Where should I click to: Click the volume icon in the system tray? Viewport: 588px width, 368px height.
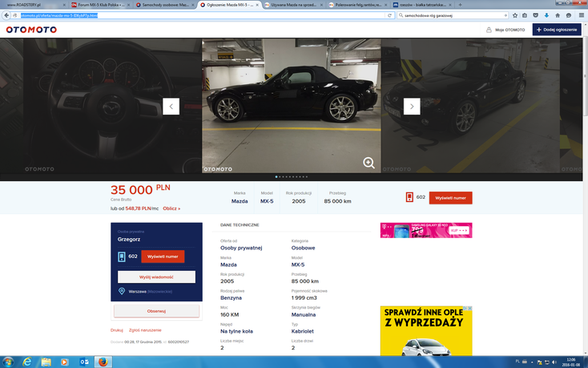pos(554,362)
